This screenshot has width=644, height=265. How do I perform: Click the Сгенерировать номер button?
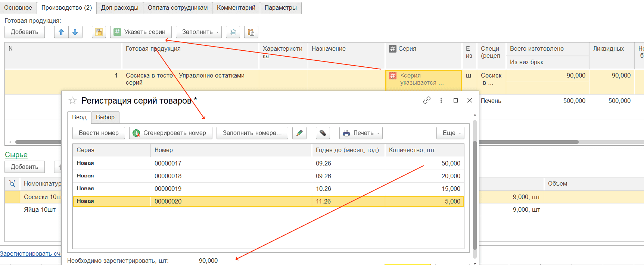point(171,133)
